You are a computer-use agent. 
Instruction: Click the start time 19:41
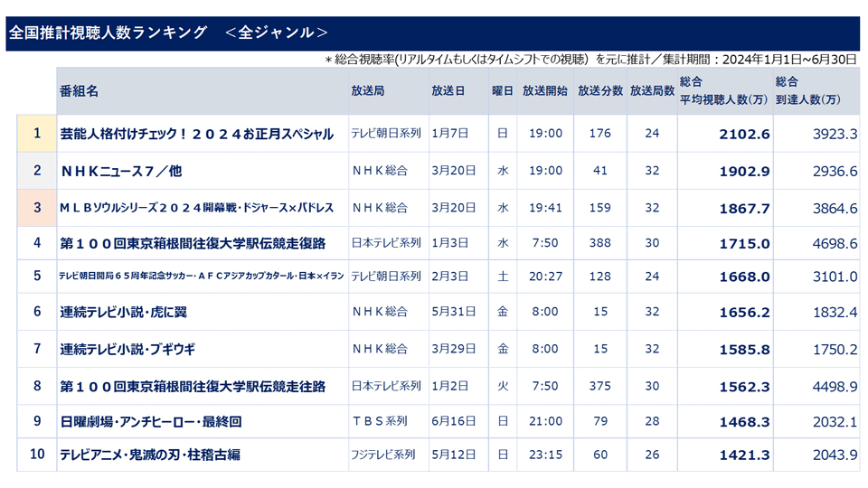pyautogui.click(x=545, y=208)
